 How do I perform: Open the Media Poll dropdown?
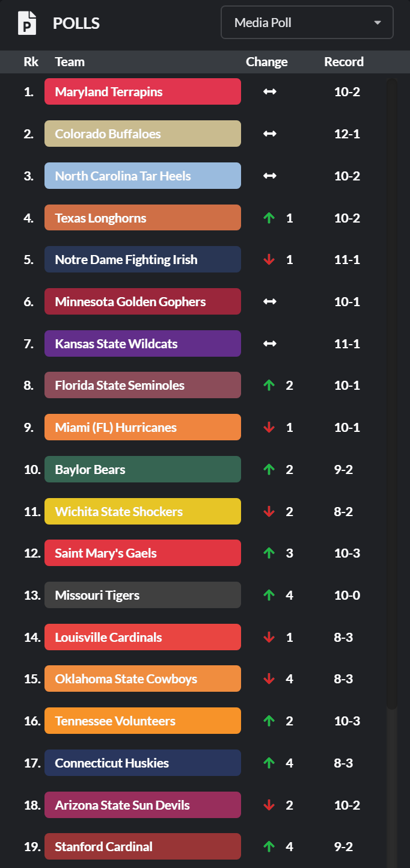coord(307,23)
